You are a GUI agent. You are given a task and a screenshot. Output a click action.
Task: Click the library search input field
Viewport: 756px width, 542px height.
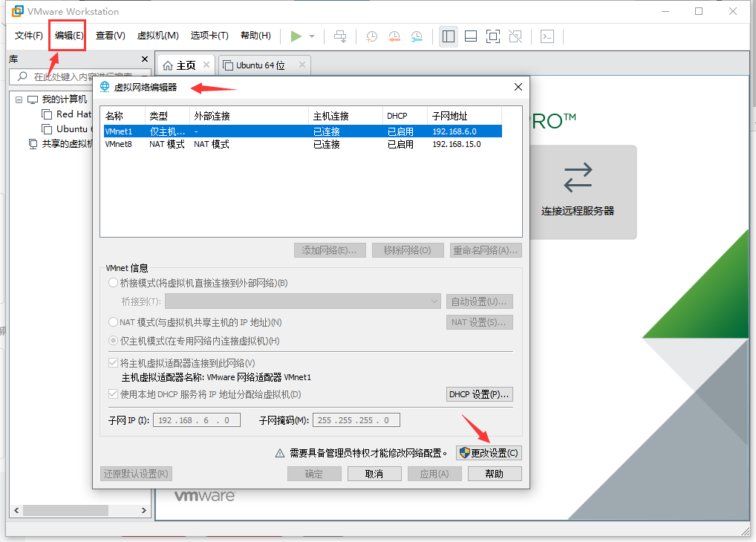(x=79, y=76)
